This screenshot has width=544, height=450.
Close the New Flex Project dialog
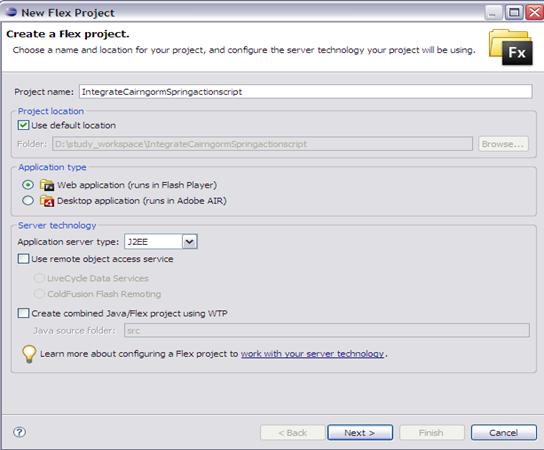[x=534, y=13]
